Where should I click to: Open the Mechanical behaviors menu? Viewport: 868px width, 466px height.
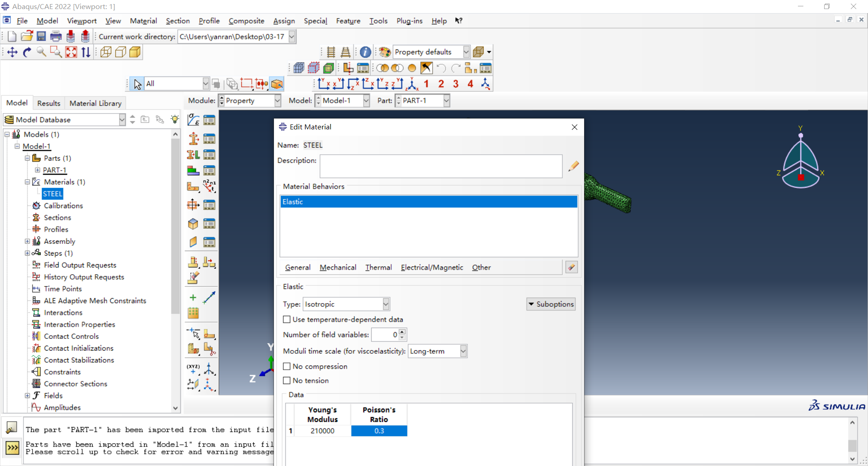[338, 267]
